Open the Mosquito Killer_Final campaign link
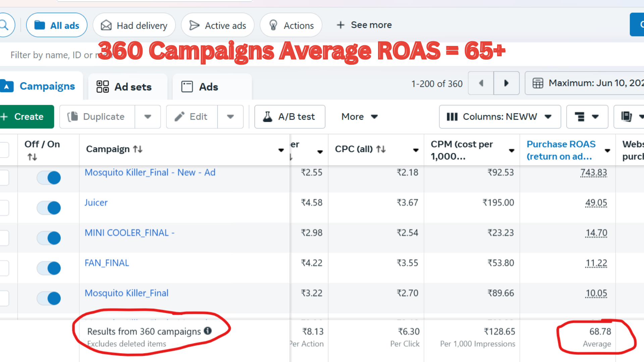The image size is (644, 362). pyautogui.click(x=126, y=293)
